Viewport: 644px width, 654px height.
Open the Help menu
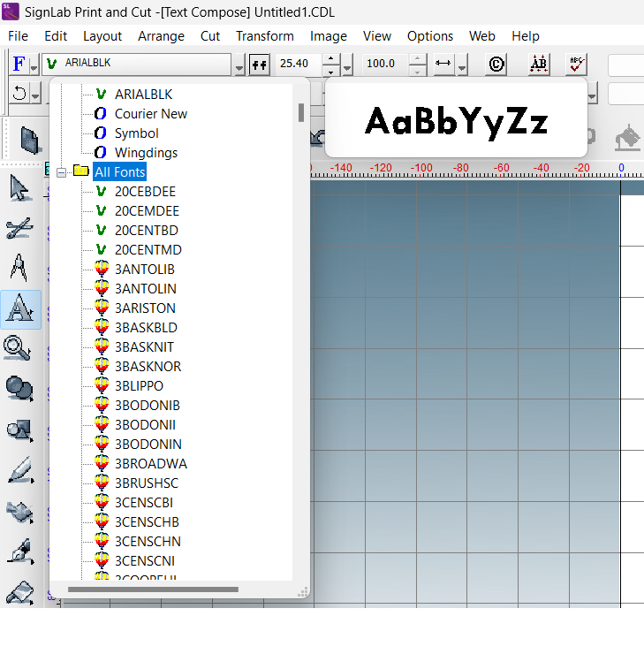[526, 36]
